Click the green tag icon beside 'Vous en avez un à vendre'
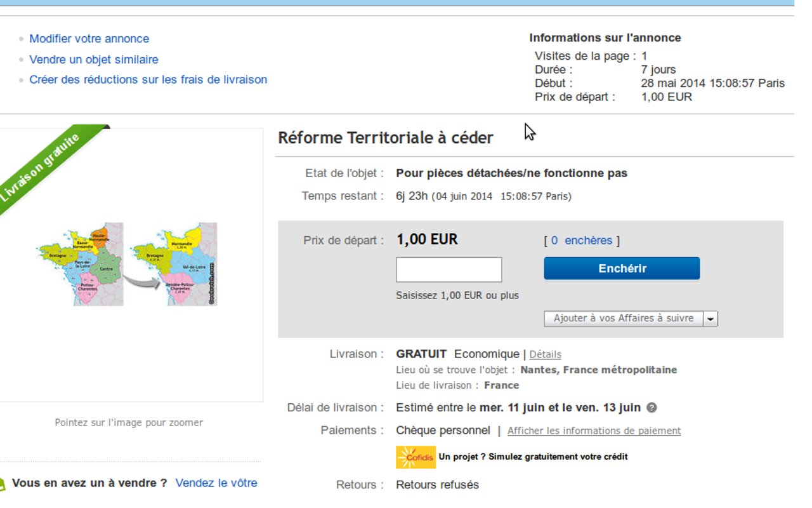Screen dimensions: 812x508 2,484
